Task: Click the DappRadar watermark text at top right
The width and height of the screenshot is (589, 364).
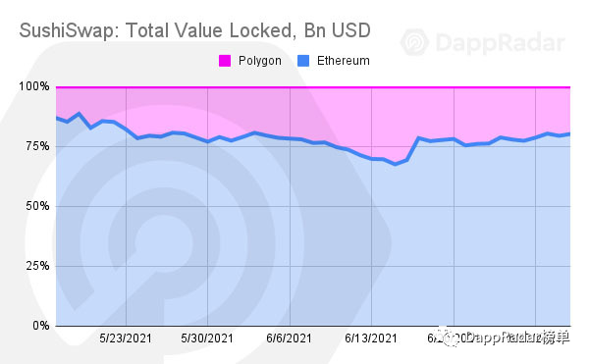Action: [501, 42]
